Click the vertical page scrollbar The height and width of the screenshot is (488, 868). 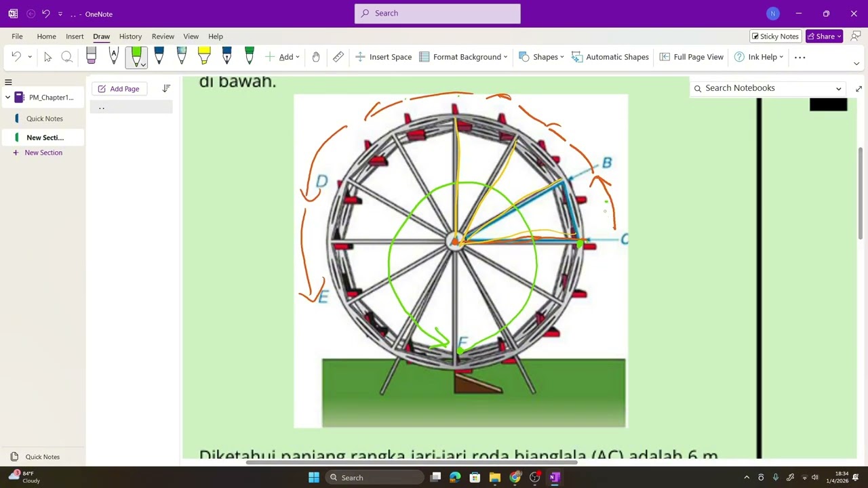(860, 192)
